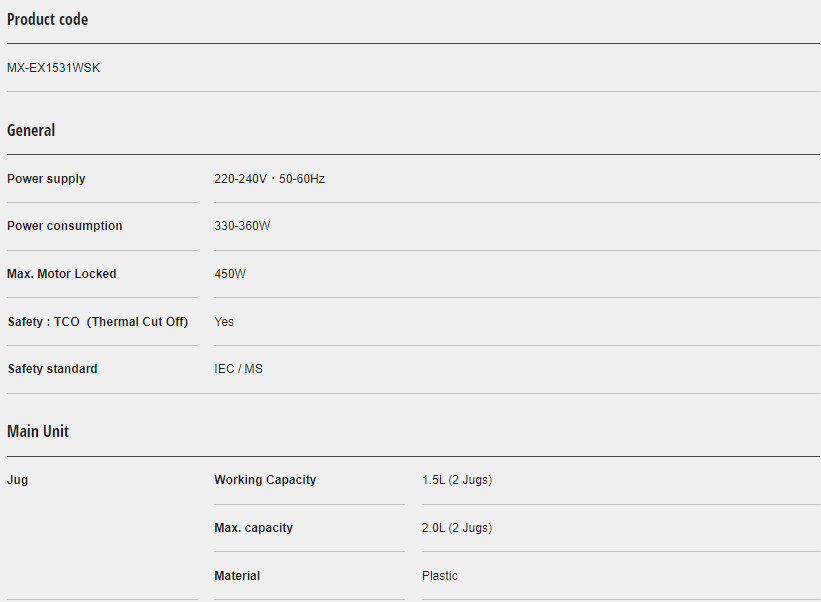This screenshot has width=821, height=602.
Task: Click the General section heading
Action: (x=31, y=131)
